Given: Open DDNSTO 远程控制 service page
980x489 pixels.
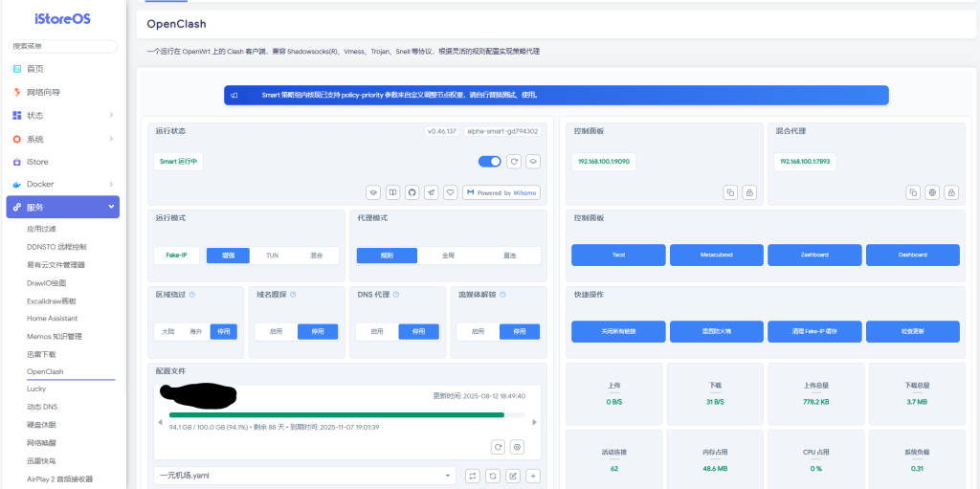Looking at the screenshot, I should [x=56, y=247].
